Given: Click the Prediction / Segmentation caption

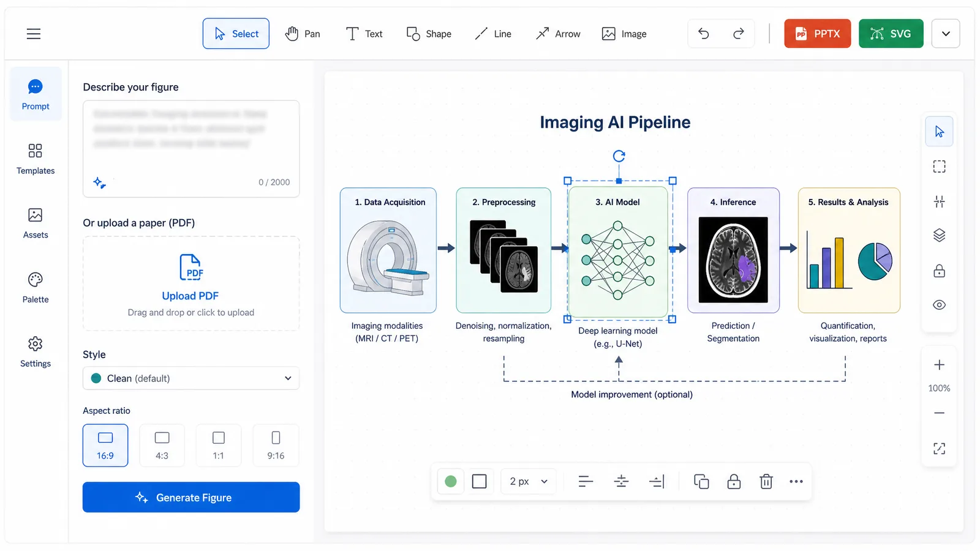Looking at the screenshot, I should pos(733,332).
